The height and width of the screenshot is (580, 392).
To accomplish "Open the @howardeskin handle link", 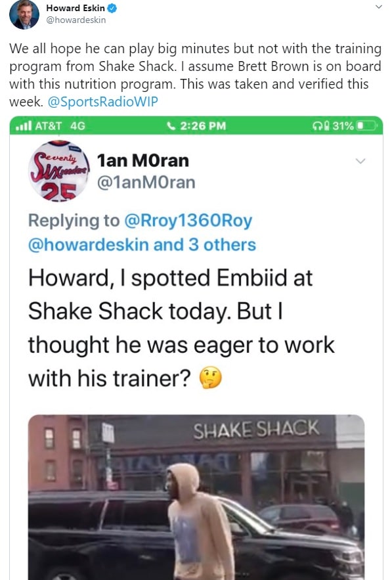I will 76,20.
